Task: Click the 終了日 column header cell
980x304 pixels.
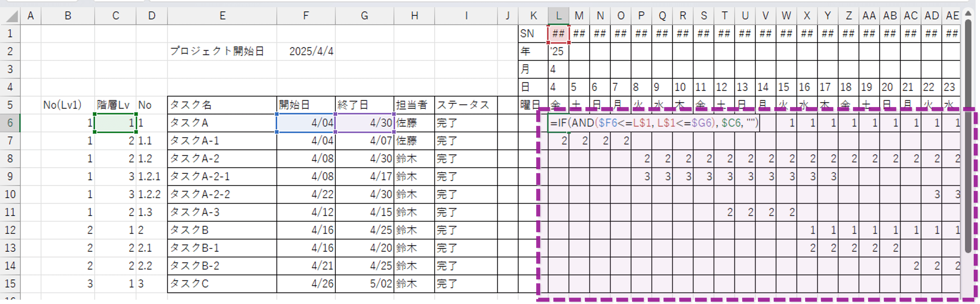Action: point(365,105)
